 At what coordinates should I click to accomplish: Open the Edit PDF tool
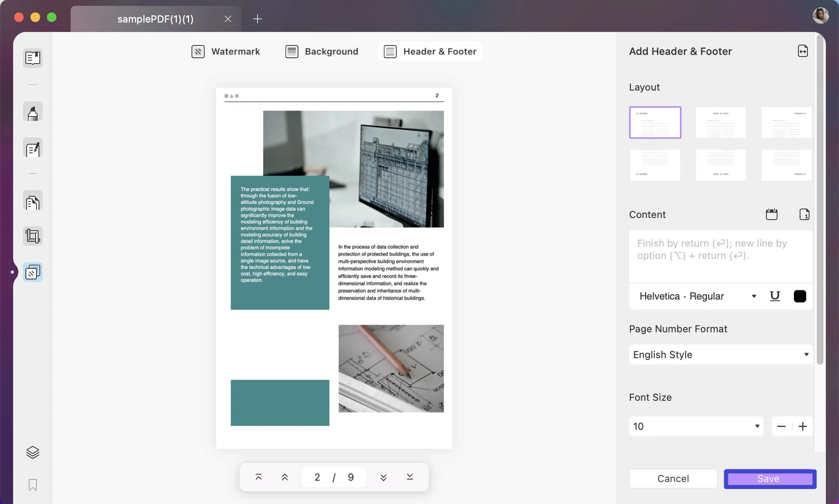click(x=33, y=148)
